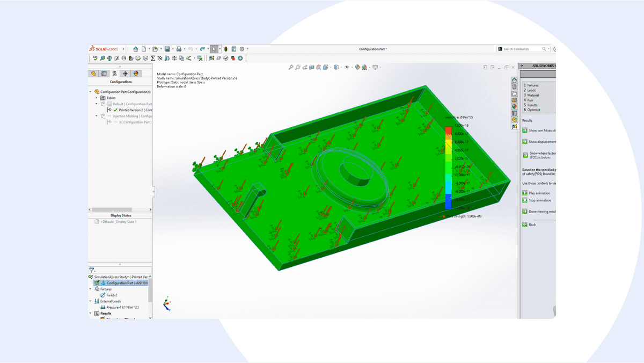Open the Appearances task pane tab
The width and height of the screenshot is (644, 363).
(x=514, y=106)
